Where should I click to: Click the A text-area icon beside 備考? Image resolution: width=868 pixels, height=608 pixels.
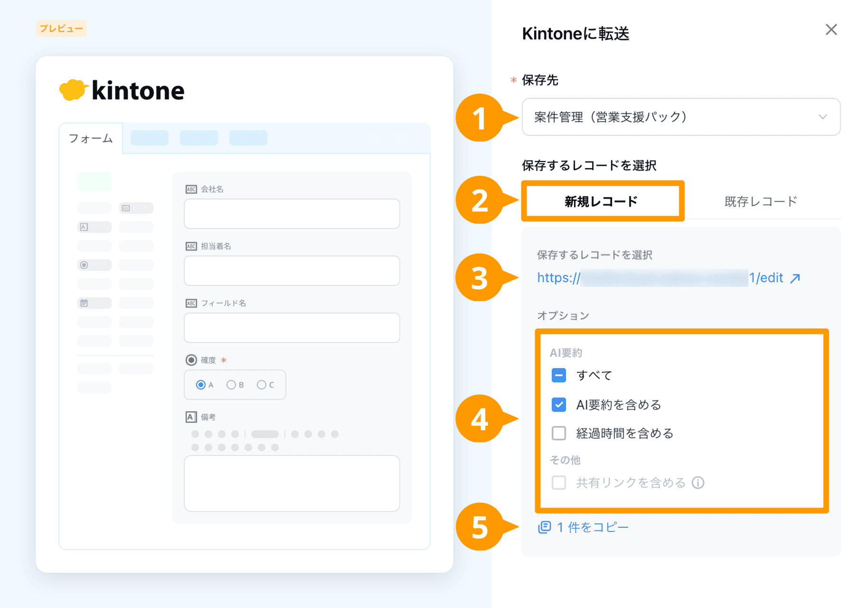coord(191,417)
